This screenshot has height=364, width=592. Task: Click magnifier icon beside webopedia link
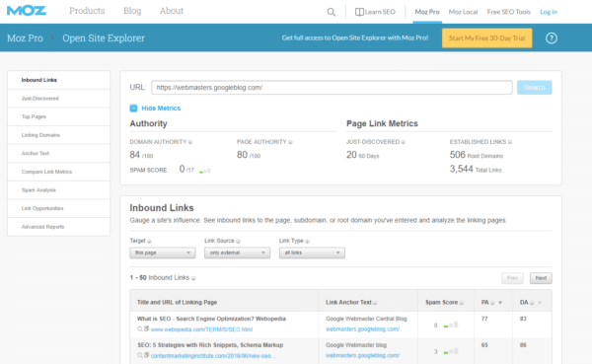click(140, 329)
